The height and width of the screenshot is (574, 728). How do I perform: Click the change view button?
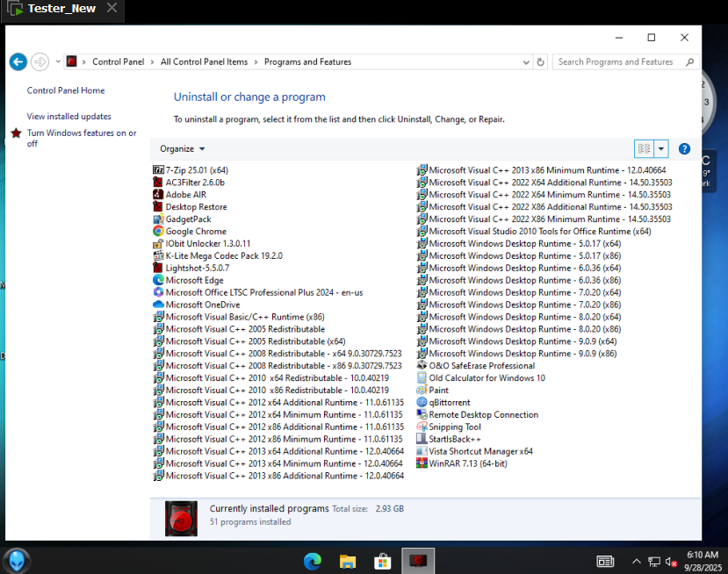coord(644,149)
